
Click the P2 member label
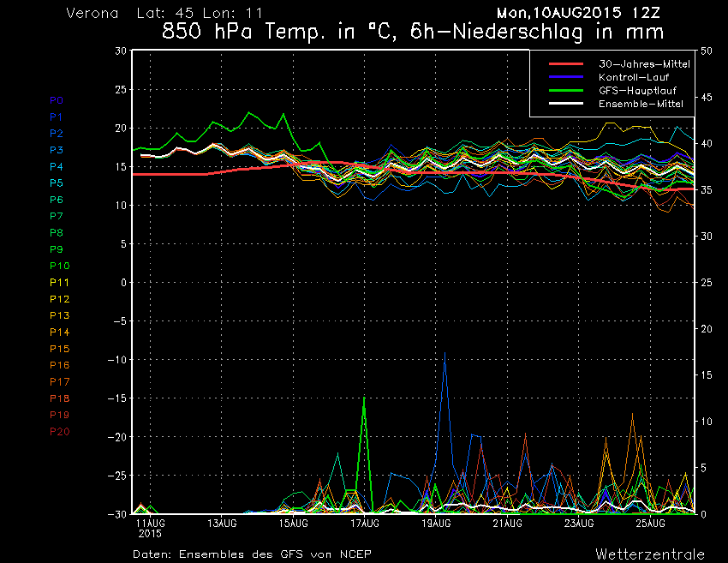(57, 134)
